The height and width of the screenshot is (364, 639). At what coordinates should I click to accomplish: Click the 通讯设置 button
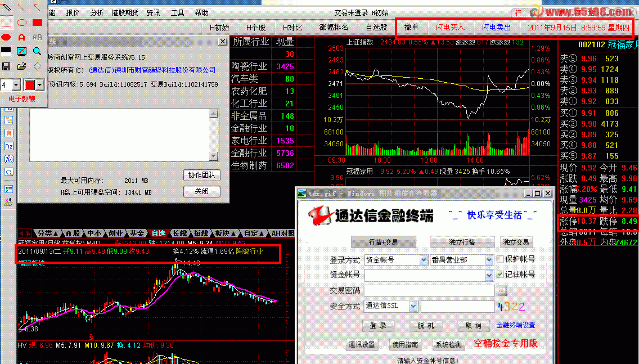[362, 344]
